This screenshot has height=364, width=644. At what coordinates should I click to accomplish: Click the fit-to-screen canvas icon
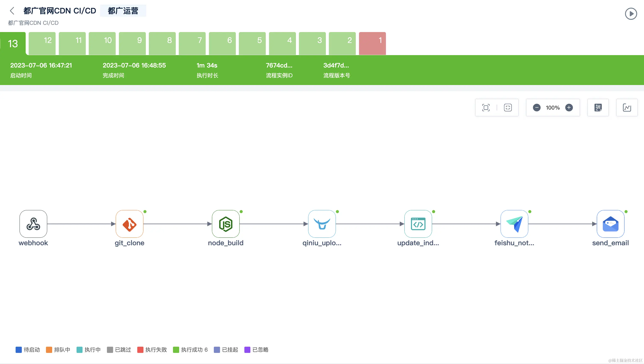(486, 107)
